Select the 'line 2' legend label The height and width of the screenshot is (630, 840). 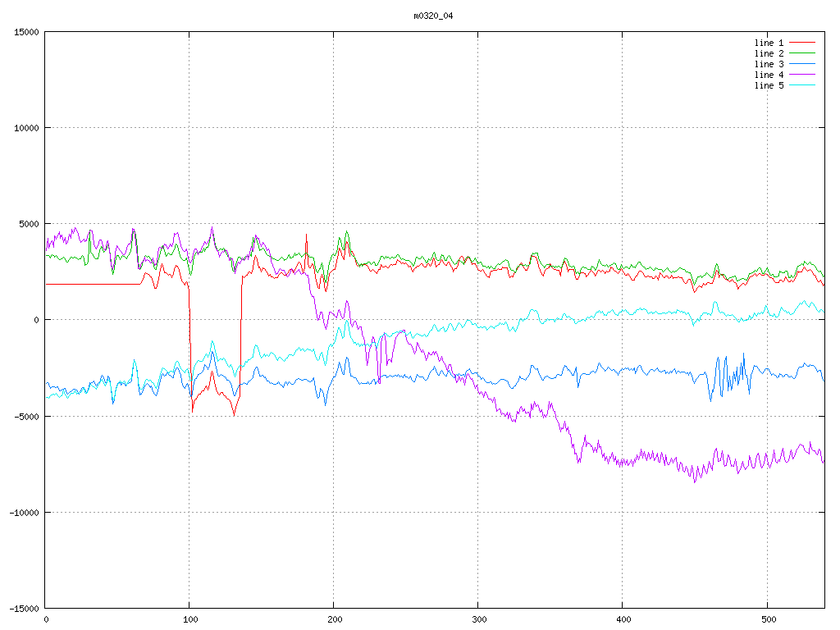pos(769,53)
